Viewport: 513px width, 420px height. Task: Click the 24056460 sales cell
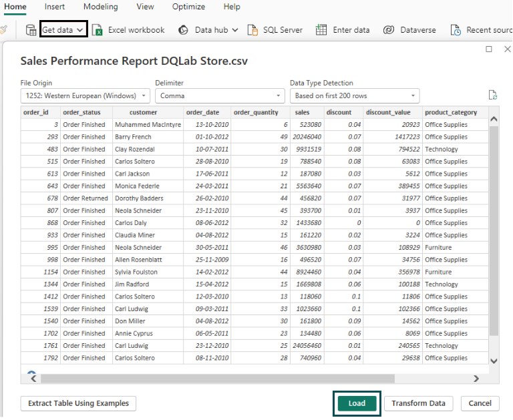[307, 345]
